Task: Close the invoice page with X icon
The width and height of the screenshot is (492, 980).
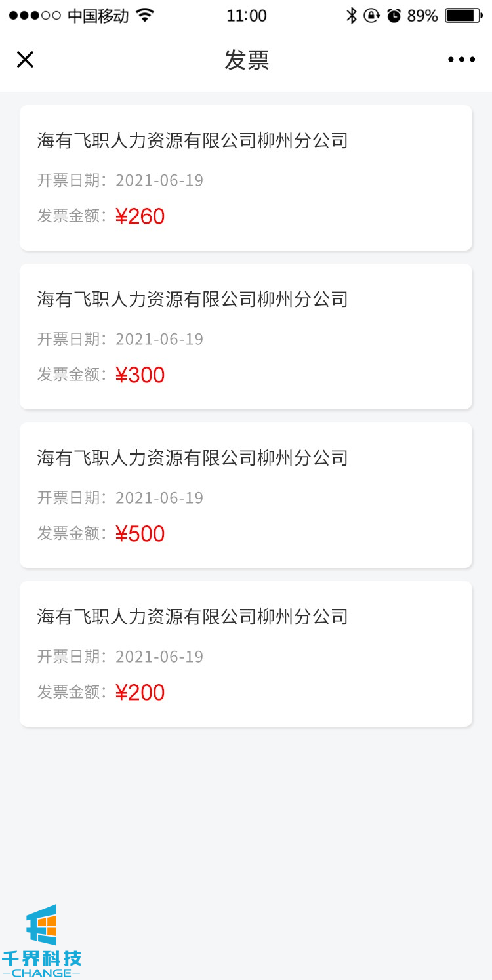Action: (25, 60)
